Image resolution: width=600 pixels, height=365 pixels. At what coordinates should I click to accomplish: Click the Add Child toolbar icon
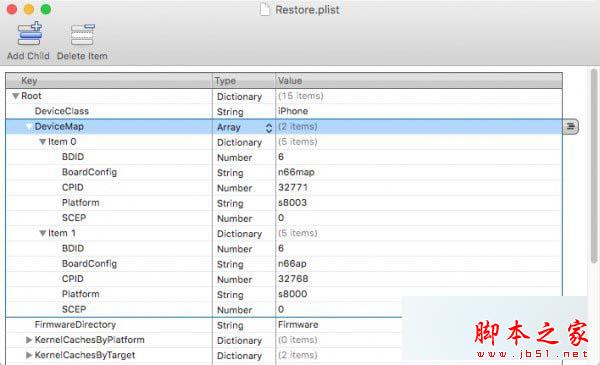pyautogui.click(x=29, y=34)
